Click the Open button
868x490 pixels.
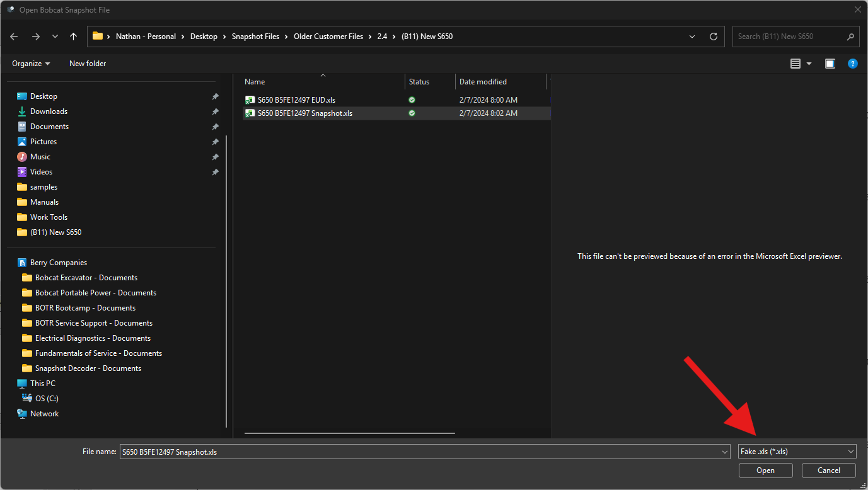(766, 470)
